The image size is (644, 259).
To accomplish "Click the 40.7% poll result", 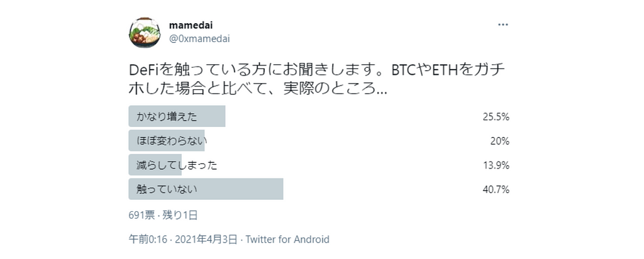I will tap(496, 189).
